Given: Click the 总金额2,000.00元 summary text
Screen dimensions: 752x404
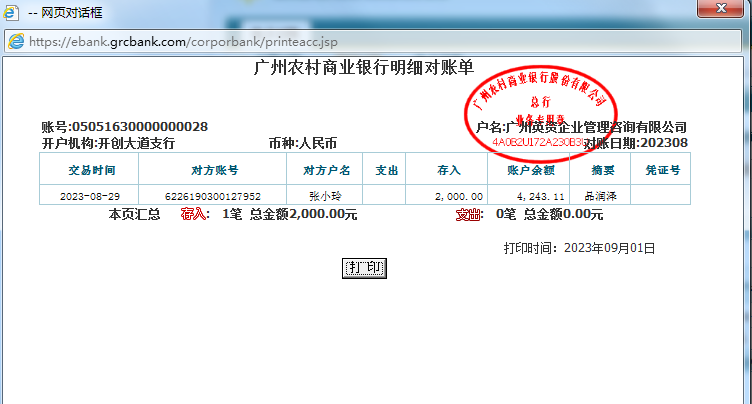Looking at the screenshot, I should 303,214.
